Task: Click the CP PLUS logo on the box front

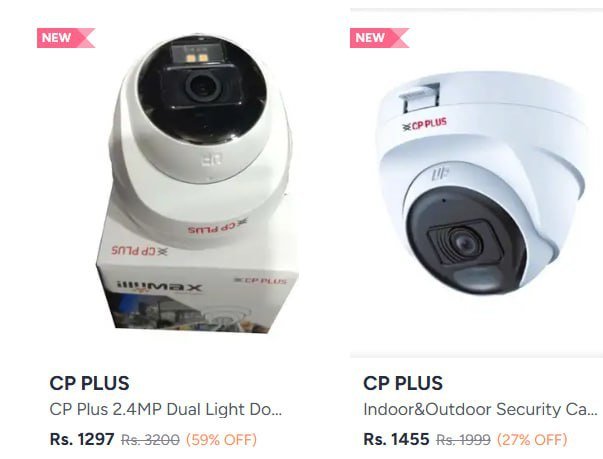Action: click(x=261, y=280)
